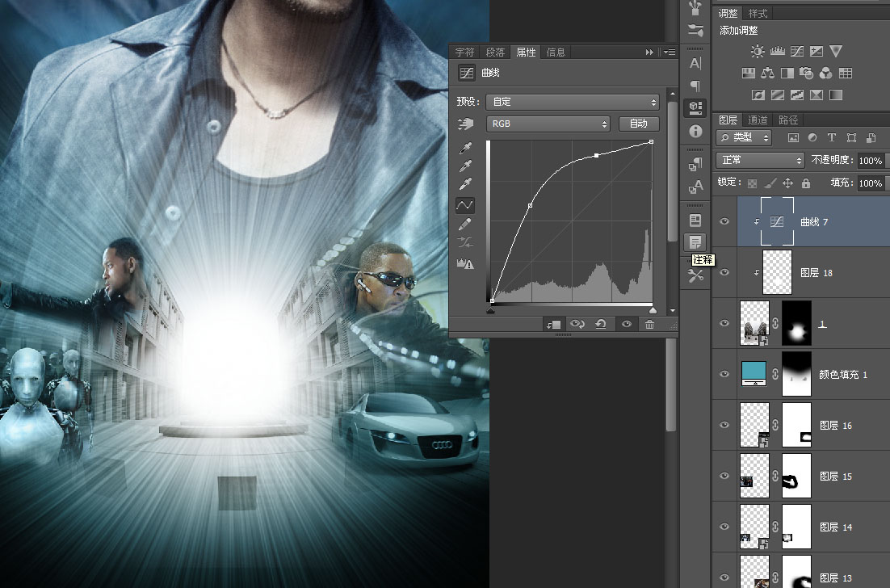Viewport: 890px width, 588px height.
Task: Hide the 图层 18 layer
Action: coord(724,272)
